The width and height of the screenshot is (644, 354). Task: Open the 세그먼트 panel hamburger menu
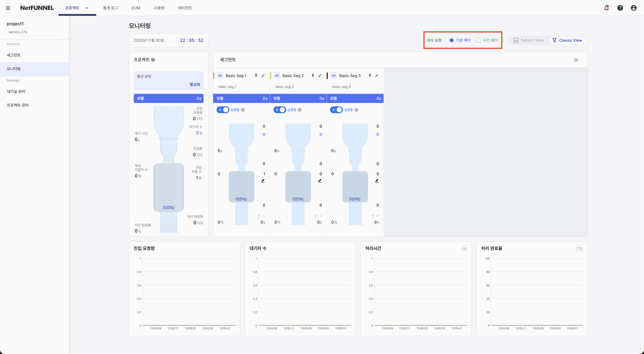576,60
